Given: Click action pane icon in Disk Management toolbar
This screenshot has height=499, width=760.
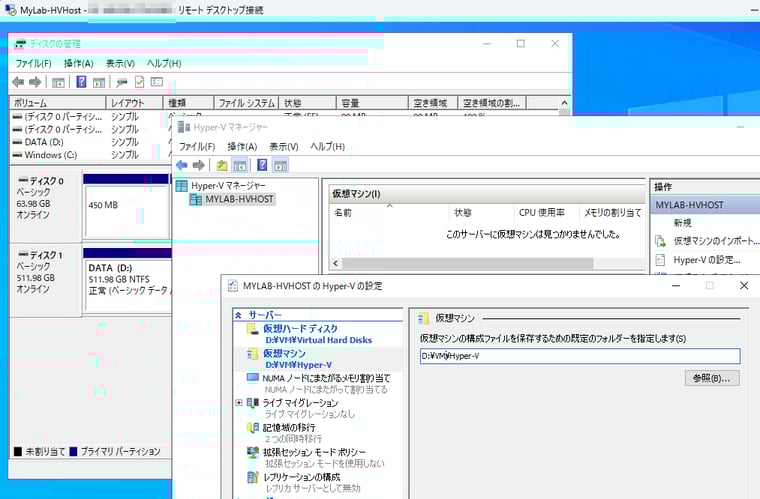Looking at the screenshot, I should 99,82.
